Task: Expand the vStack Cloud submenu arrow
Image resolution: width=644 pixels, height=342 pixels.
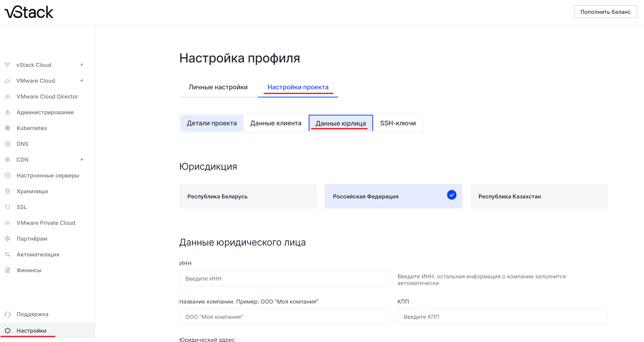Action: [x=81, y=64]
